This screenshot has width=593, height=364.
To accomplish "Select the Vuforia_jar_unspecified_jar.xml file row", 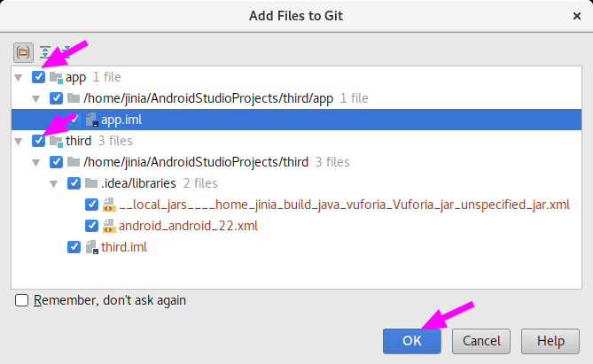I will pyautogui.click(x=296, y=205).
